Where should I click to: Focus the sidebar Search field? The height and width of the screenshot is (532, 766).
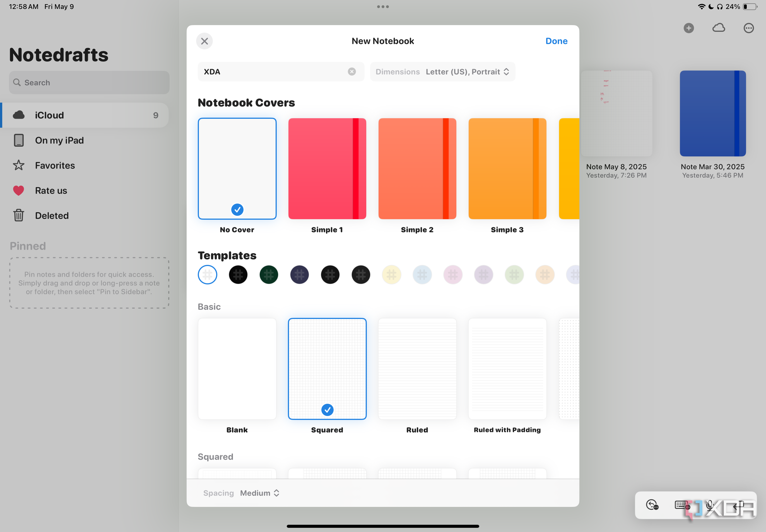89,82
